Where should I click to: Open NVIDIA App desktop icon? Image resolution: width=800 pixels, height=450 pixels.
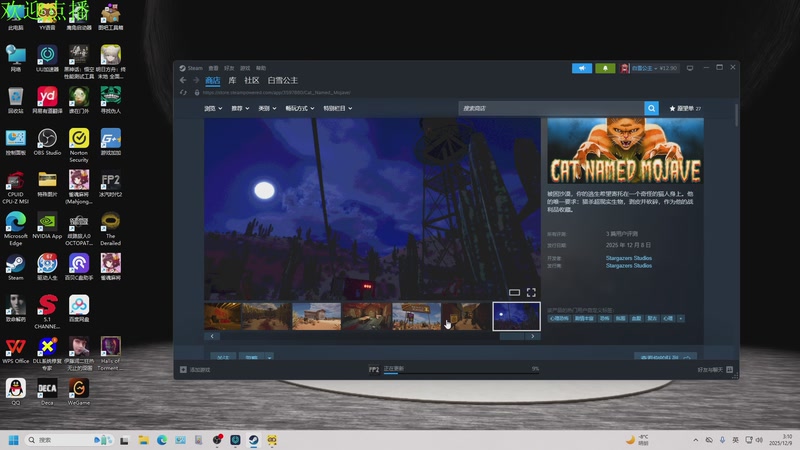(47, 226)
